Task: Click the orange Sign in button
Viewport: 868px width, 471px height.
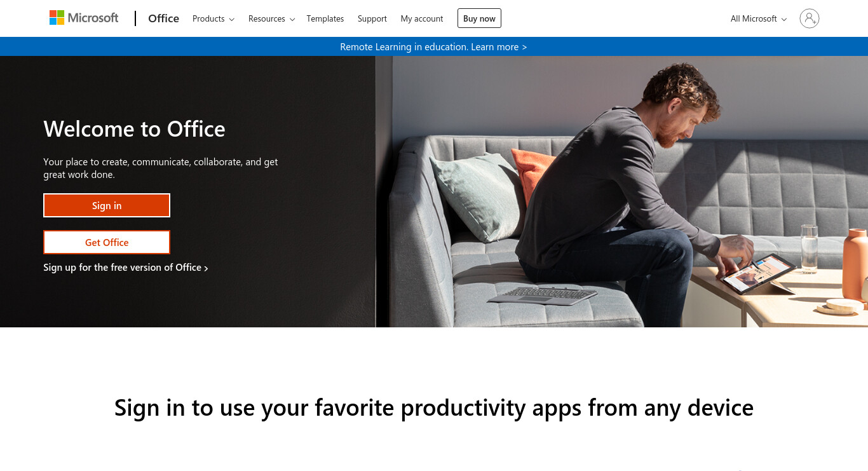Action: 107,205
